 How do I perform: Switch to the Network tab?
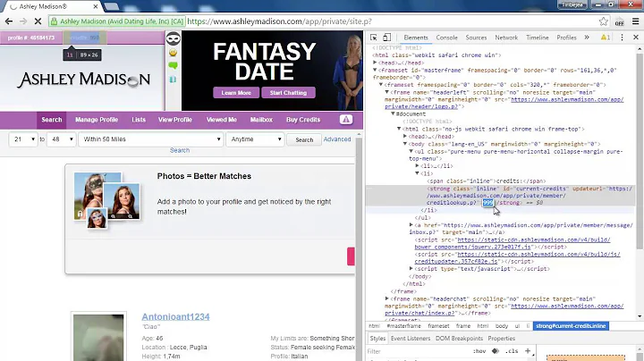[x=506, y=38]
